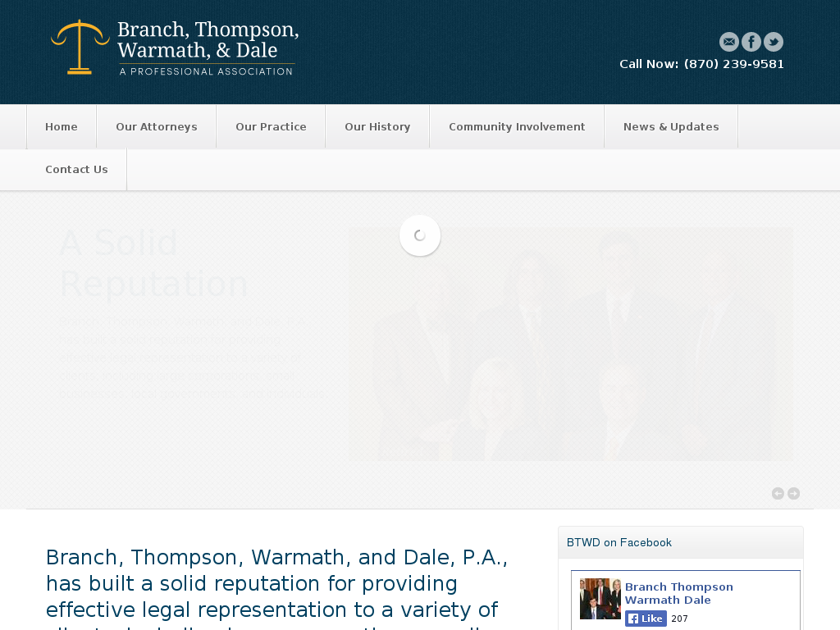Open the Home menu item

[x=62, y=127]
